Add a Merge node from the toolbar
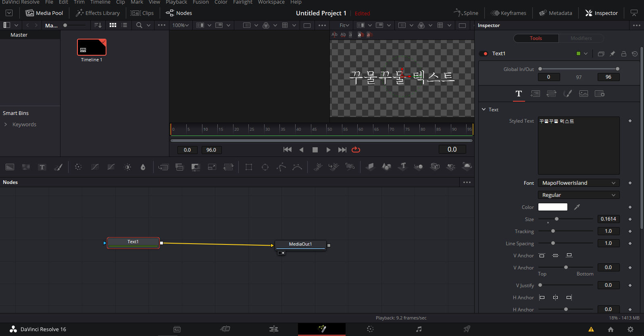 point(163,167)
